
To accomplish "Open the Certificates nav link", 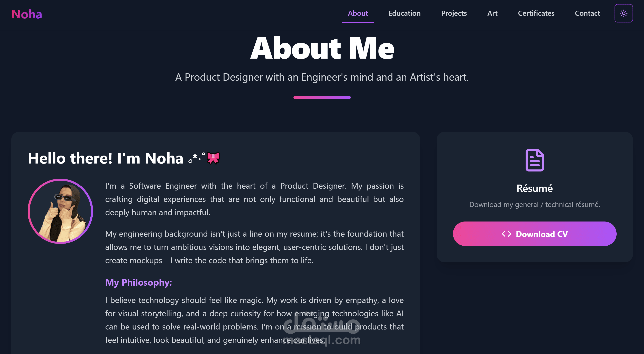I will point(536,13).
